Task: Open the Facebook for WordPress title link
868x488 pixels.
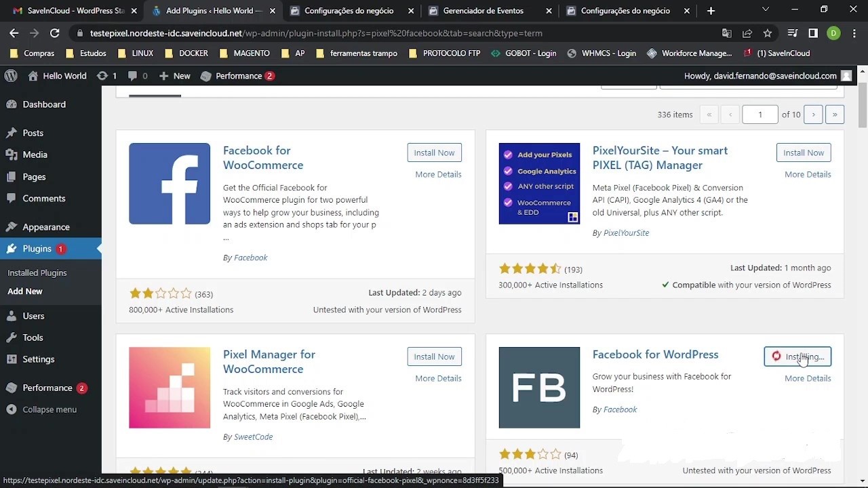Action: tap(655, 354)
